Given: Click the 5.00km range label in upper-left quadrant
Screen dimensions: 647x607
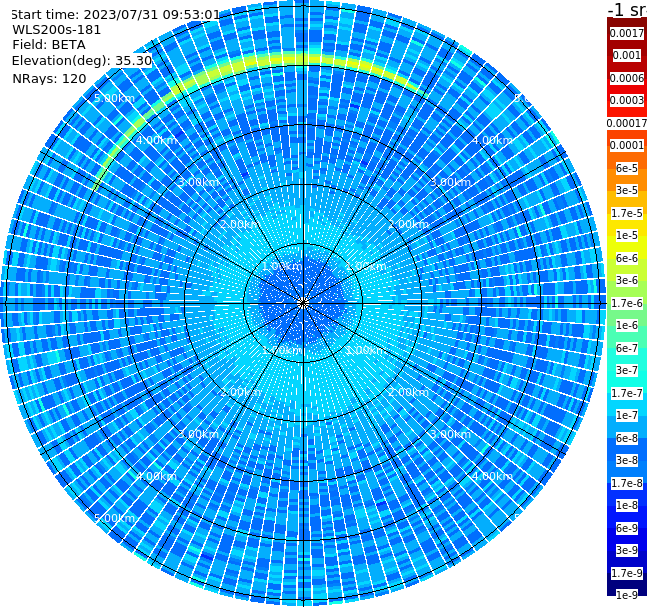Looking at the screenshot, I should coord(114,98).
